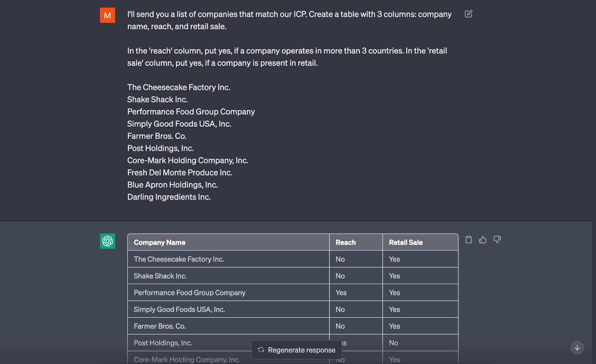Rate the response with thumbs up
596x364 pixels.
[x=483, y=240]
